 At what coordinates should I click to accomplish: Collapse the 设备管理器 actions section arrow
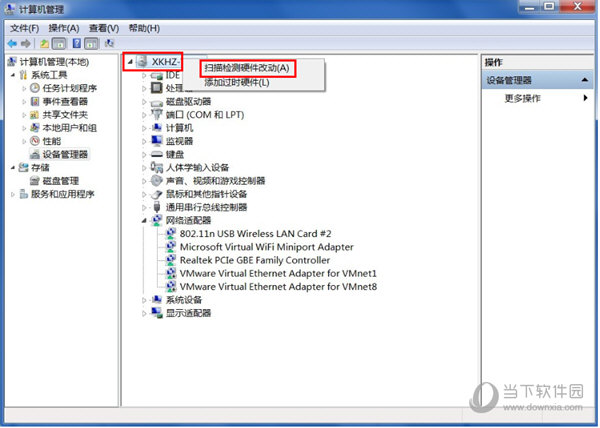[584, 80]
